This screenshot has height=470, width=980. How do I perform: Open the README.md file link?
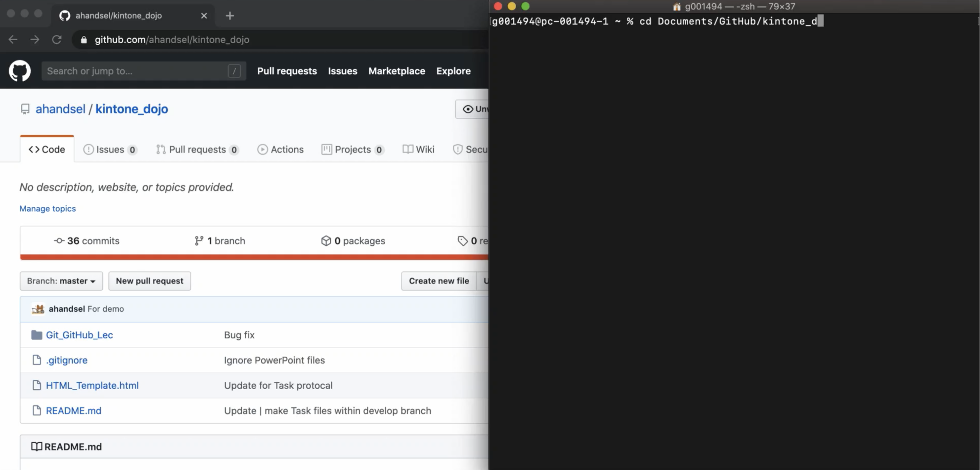(x=73, y=411)
